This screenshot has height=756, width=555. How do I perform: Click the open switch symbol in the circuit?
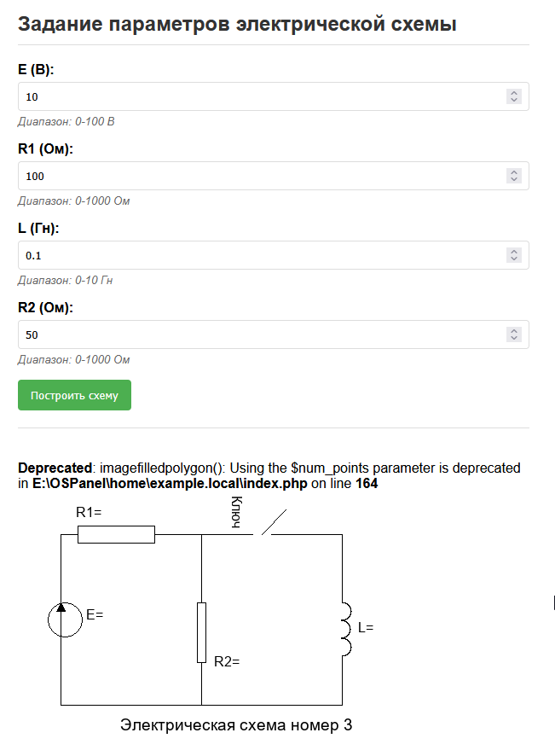[273, 526]
